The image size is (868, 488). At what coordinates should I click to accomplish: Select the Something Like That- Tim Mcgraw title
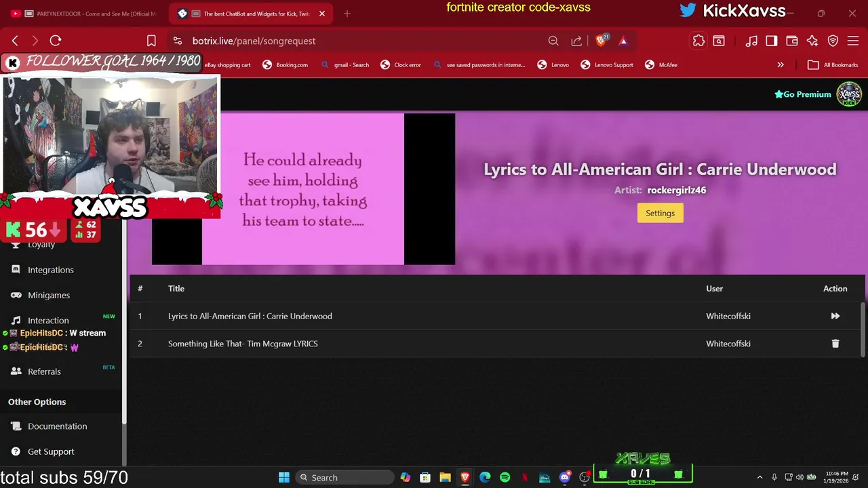pyautogui.click(x=243, y=344)
